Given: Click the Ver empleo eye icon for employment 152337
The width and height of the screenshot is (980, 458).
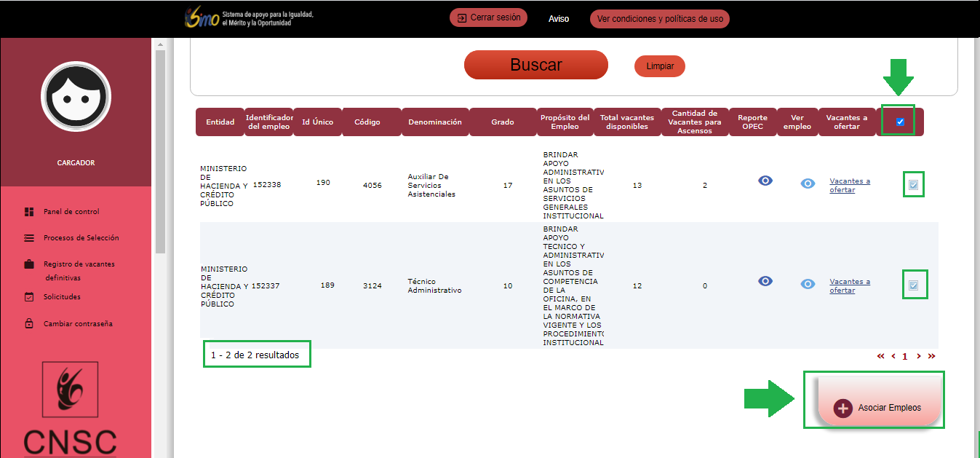Looking at the screenshot, I should (x=808, y=284).
